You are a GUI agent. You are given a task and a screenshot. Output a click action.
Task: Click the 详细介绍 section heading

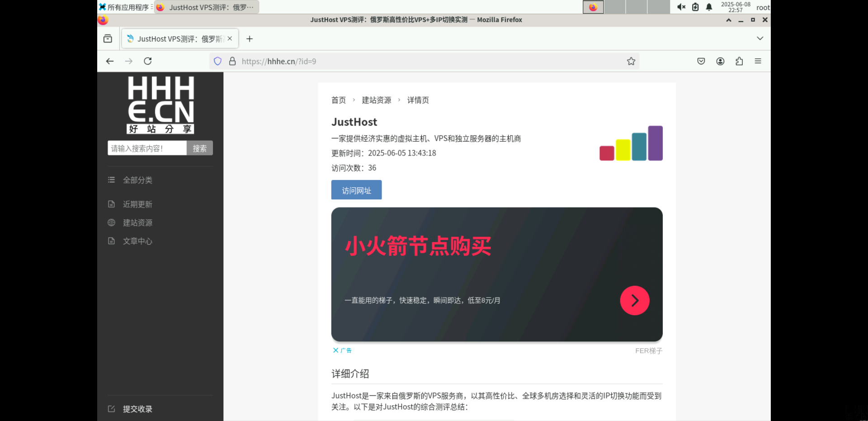(350, 374)
